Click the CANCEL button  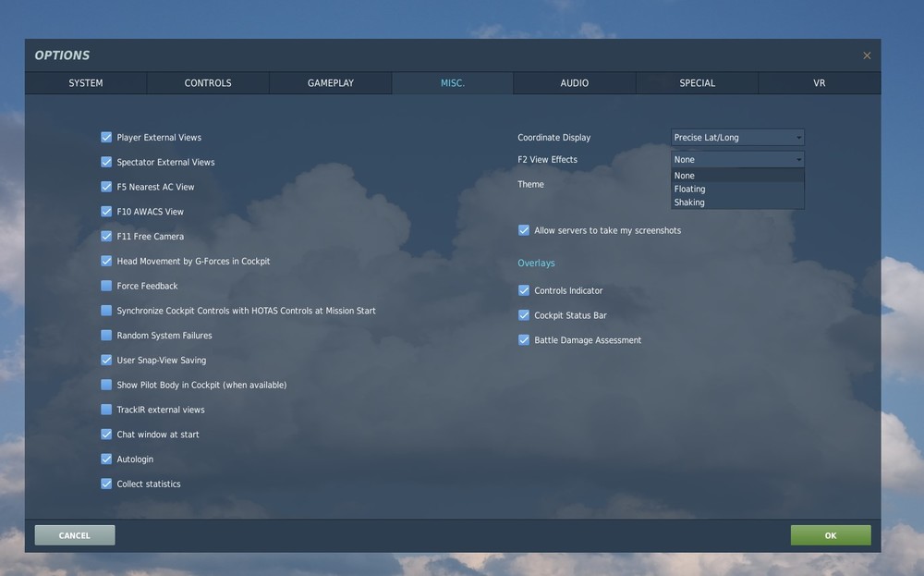pyautogui.click(x=75, y=535)
